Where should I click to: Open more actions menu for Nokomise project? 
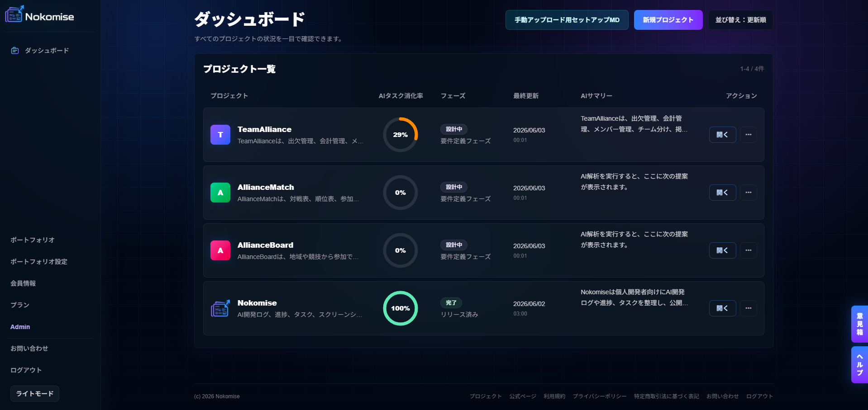(x=749, y=308)
